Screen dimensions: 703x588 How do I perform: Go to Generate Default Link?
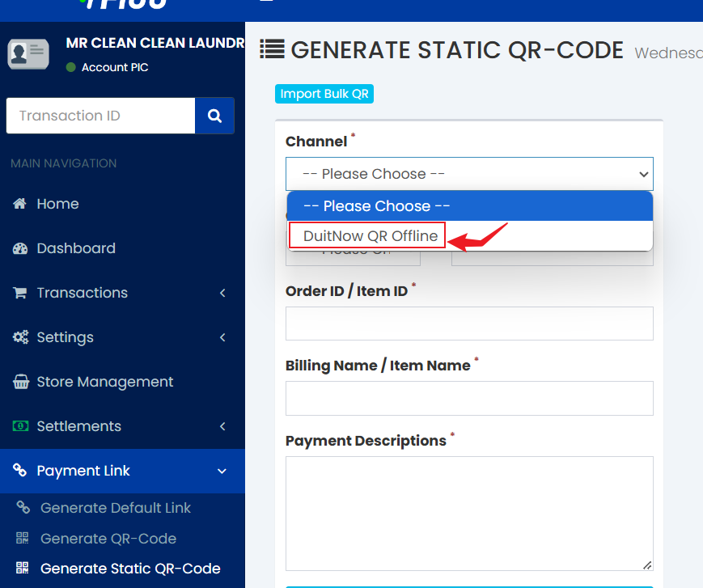(x=116, y=508)
